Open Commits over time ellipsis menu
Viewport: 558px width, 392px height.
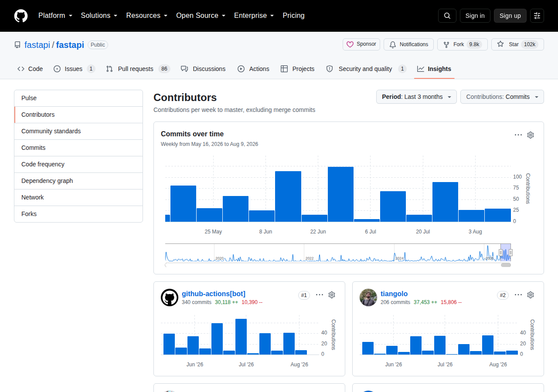pos(518,135)
